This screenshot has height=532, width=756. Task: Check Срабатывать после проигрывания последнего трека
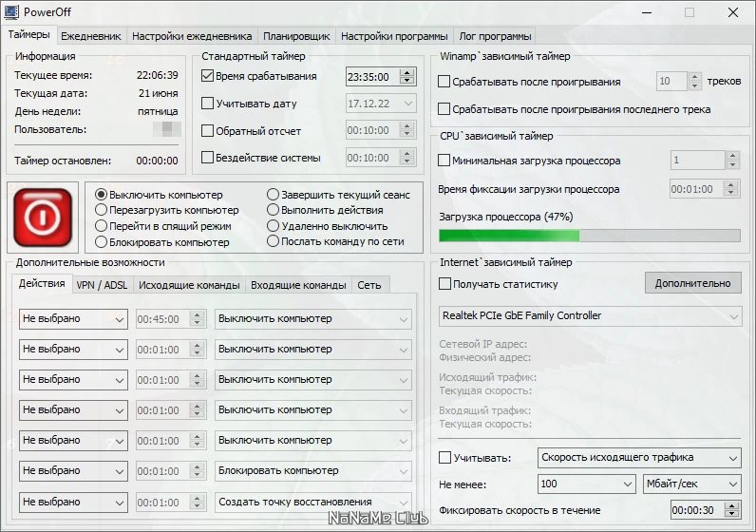coord(444,109)
